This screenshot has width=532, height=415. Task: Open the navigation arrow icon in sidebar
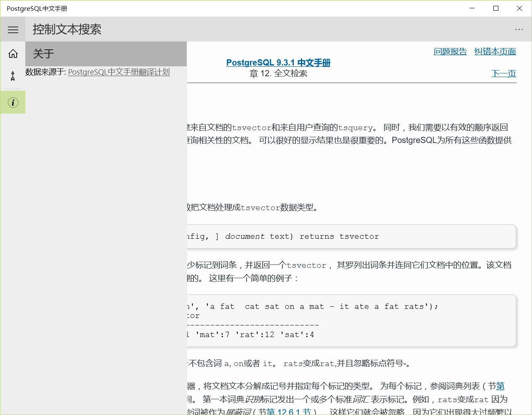tap(13, 76)
